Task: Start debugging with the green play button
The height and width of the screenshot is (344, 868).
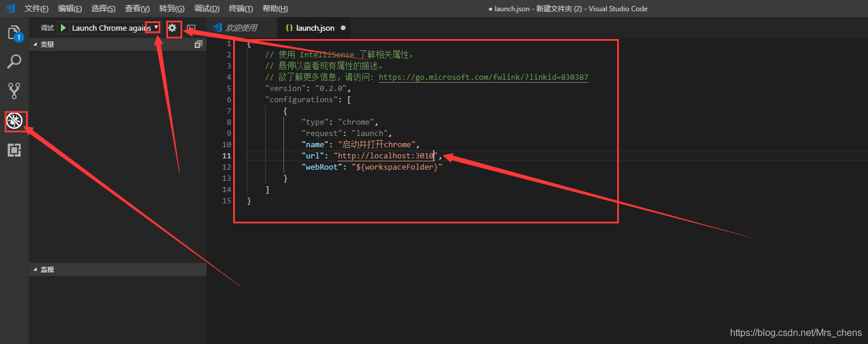Action: pos(63,27)
